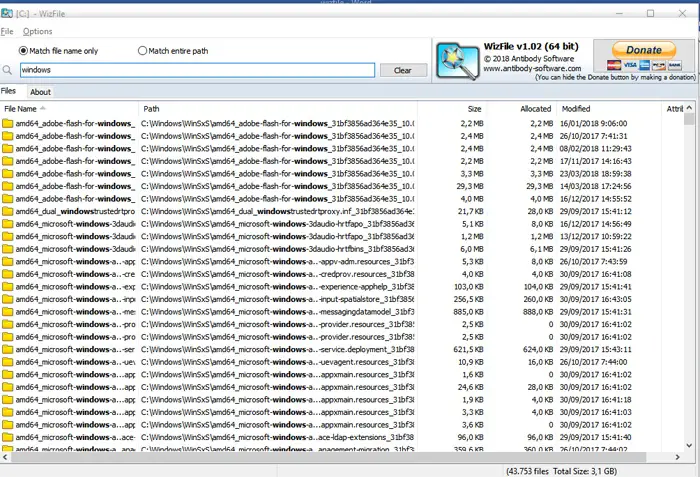Switch to the About tab
This screenshot has width=700, height=477.
(x=40, y=92)
